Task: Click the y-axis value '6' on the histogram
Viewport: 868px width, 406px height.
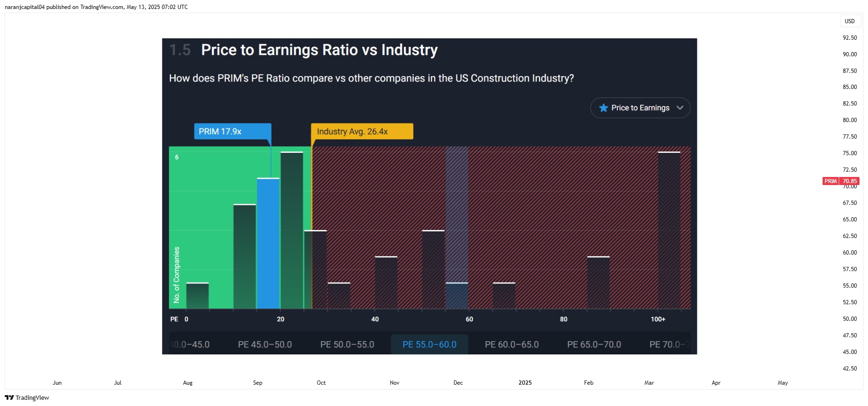Action: (177, 157)
